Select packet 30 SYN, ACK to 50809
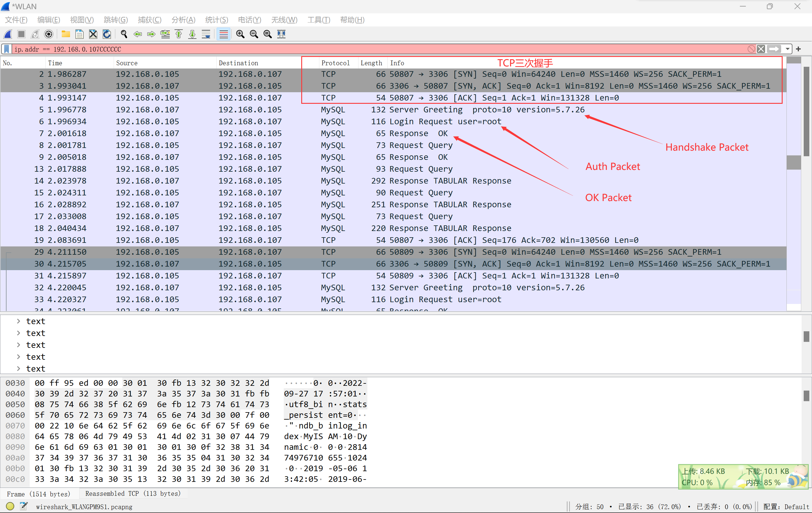This screenshot has width=812, height=513. click(x=393, y=264)
